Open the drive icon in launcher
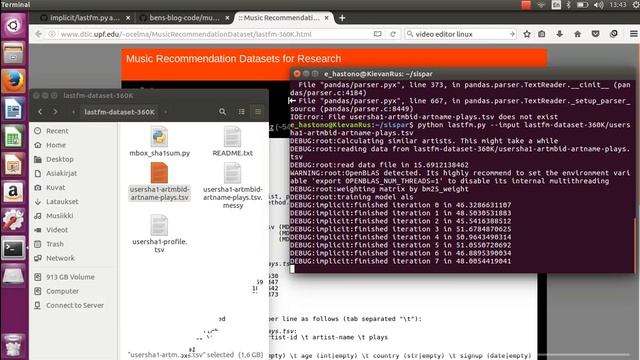This screenshot has width=640, height=360. pyautogui.click(x=13, y=276)
